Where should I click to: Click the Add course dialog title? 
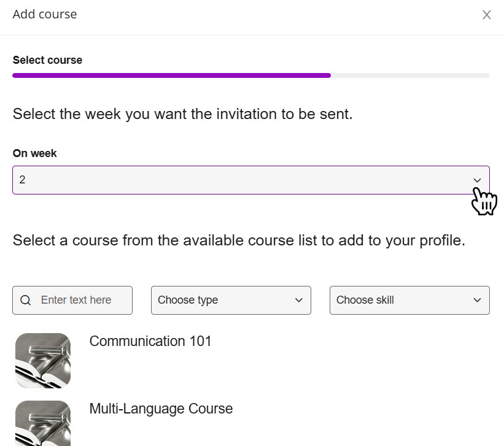(45, 15)
